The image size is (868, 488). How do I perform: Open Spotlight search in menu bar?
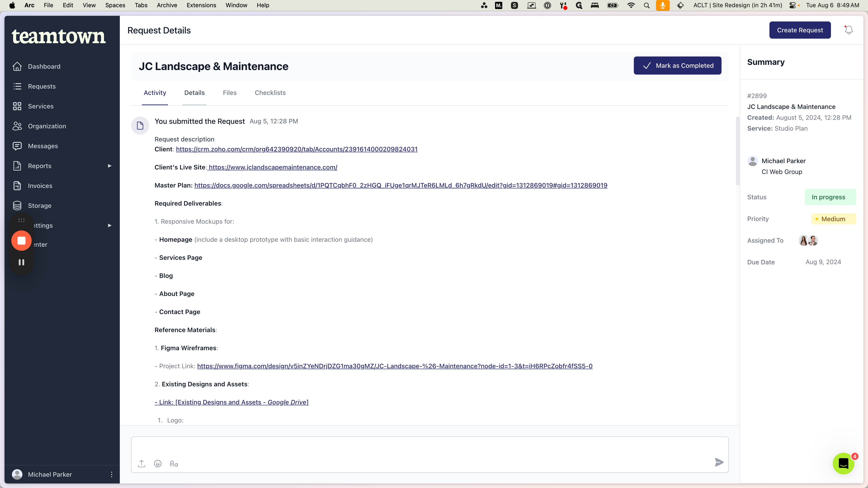pyautogui.click(x=647, y=5)
